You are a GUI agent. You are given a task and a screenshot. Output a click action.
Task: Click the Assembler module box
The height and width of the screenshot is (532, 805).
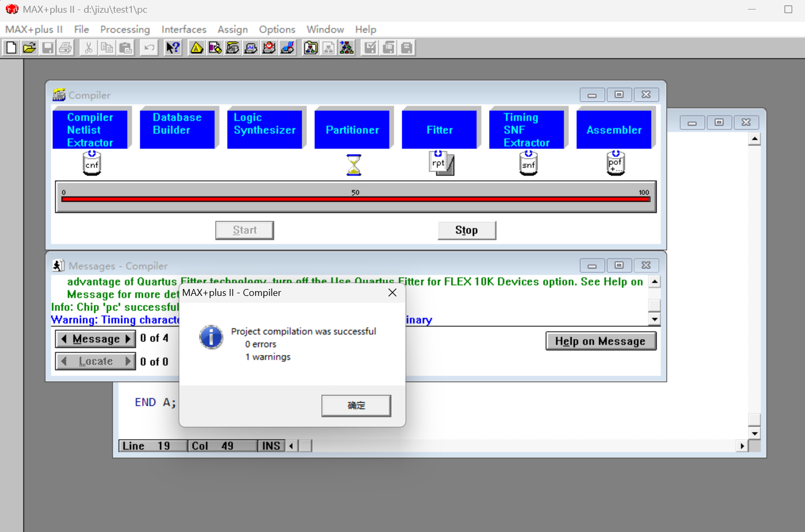(x=614, y=130)
